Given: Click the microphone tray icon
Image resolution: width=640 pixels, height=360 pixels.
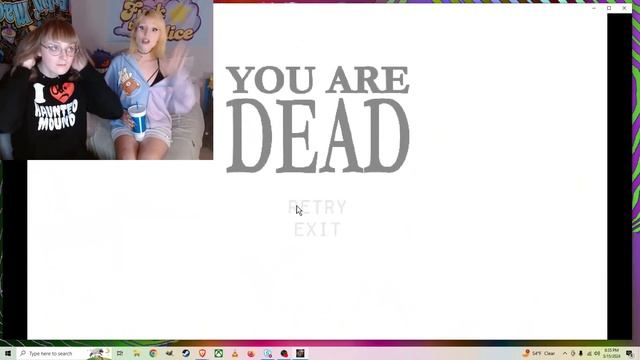Looking at the screenshot, I should coord(581,353).
